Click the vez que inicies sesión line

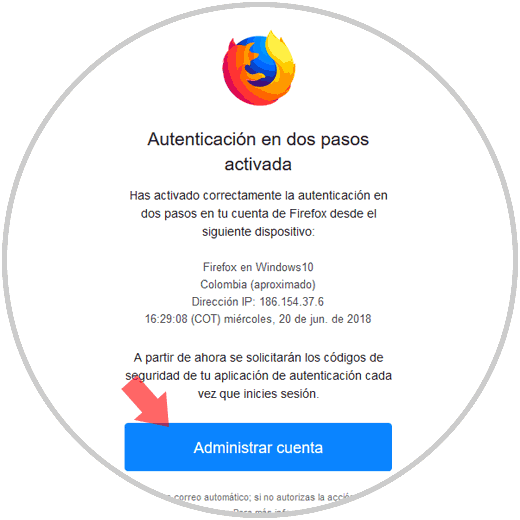[258, 394]
